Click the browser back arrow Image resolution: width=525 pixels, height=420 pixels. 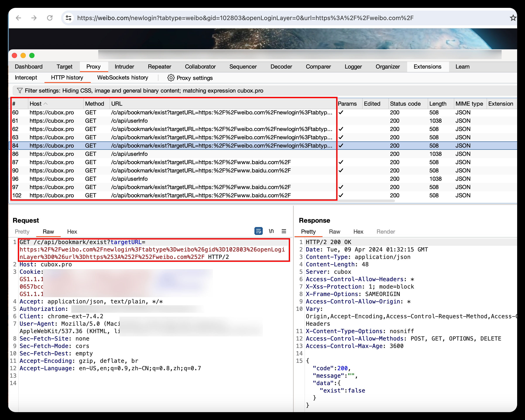(x=19, y=18)
